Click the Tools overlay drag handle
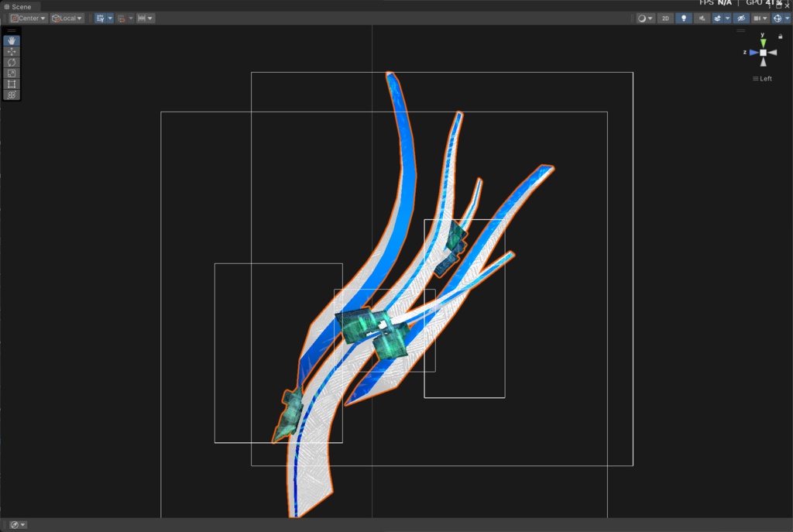This screenshot has height=532, width=793. click(x=12, y=31)
